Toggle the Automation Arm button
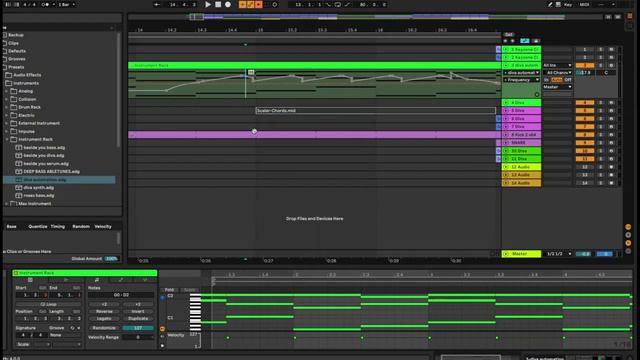Screen dimensions: 640x360 (x=251, y=4)
